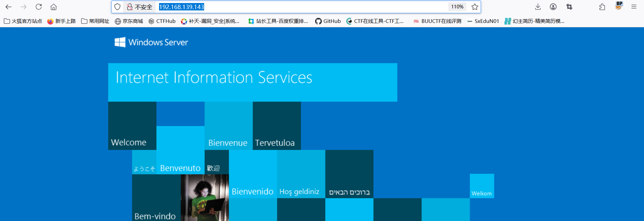Open the 京东商城 bookmark
Screen dimensions: 644x221
point(129,21)
